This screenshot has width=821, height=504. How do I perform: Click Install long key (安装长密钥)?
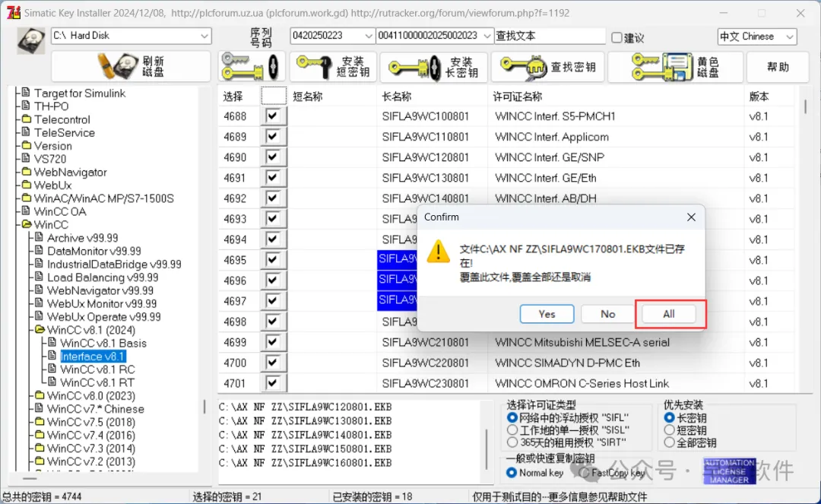tap(433, 66)
